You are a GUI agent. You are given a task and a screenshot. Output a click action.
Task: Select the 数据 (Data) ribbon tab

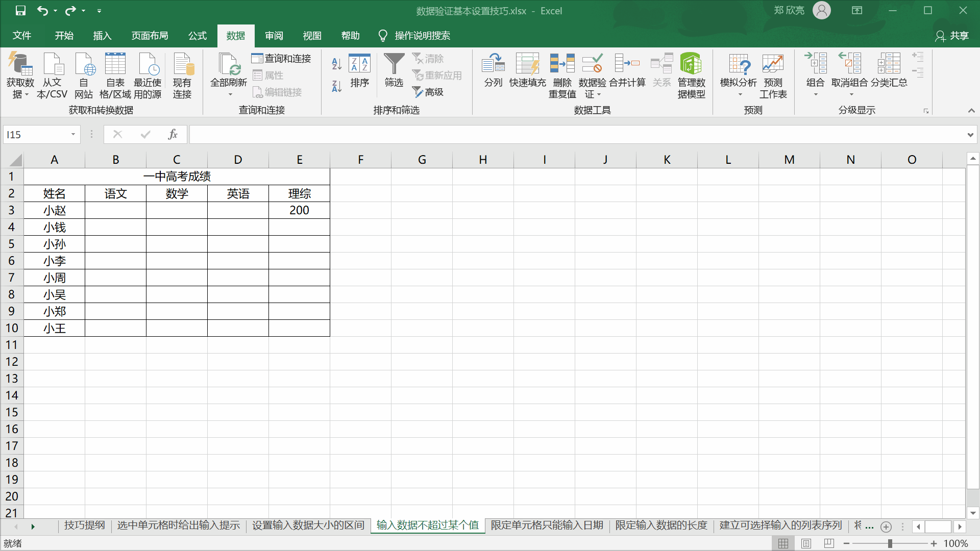pyautogui.click(x=236, y=36)
